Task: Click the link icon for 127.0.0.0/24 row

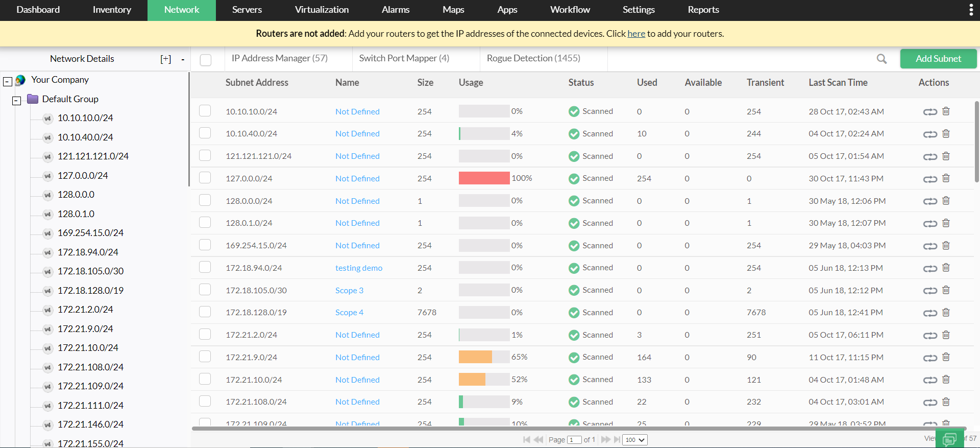Action: click(930, 179)
